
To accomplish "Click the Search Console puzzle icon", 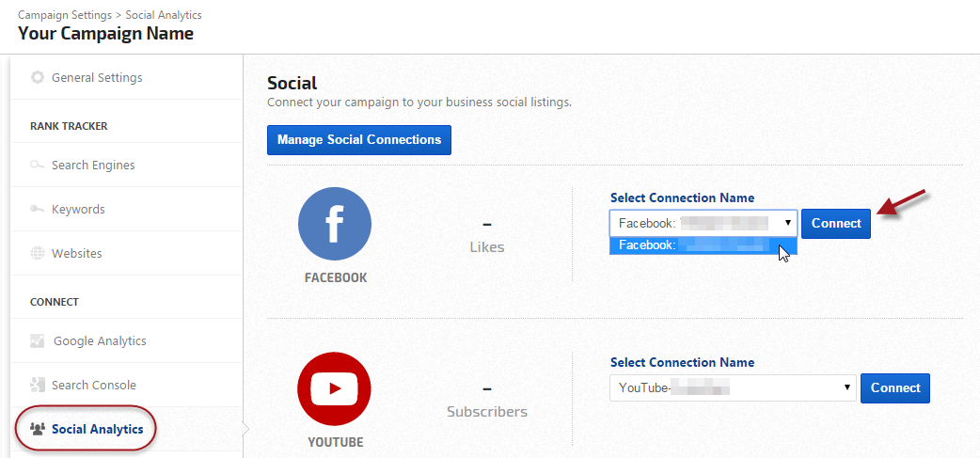I will (38, 385).
